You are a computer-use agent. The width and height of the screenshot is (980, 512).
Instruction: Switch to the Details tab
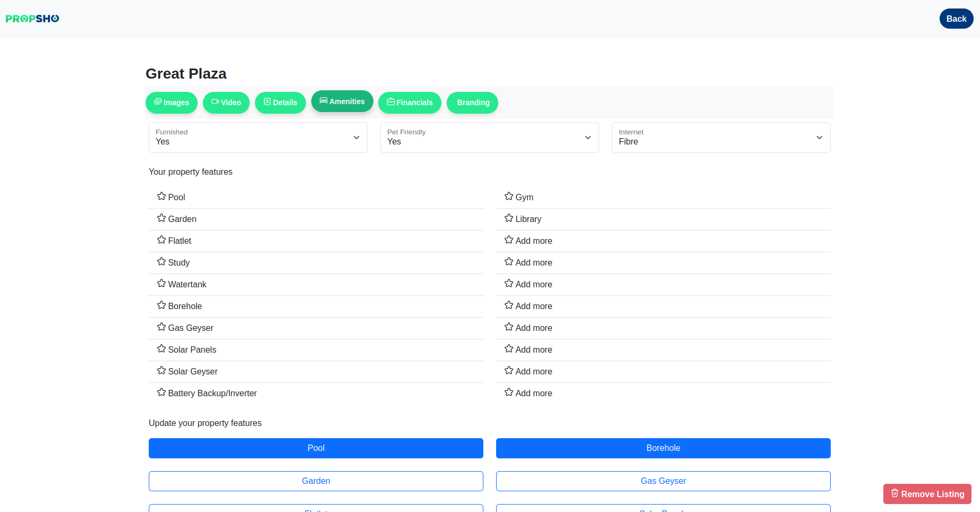[x=280, y=103]
